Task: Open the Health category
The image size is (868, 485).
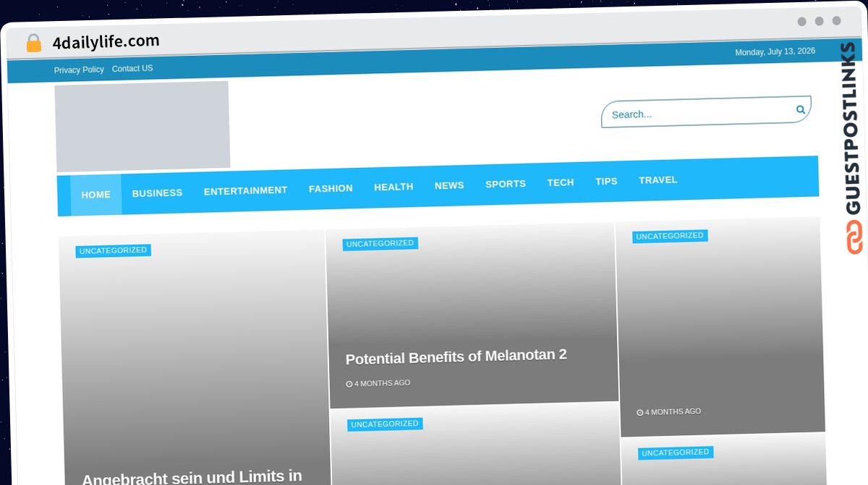Action: (x=393, y=187)
